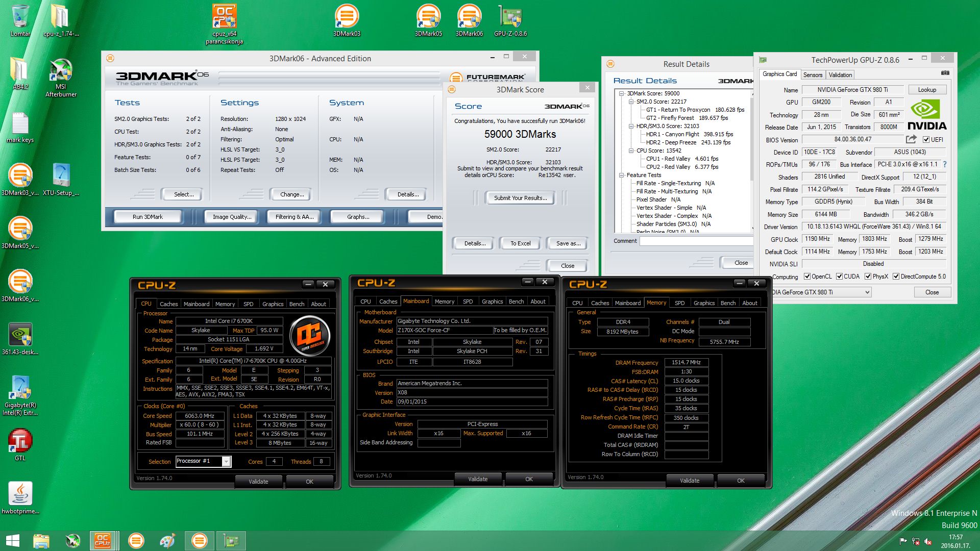Open the cpu-z_1.74 folder on desktop
Image resolution: width=980 pixels, height=551 pixels.
(x=61, y=20)
